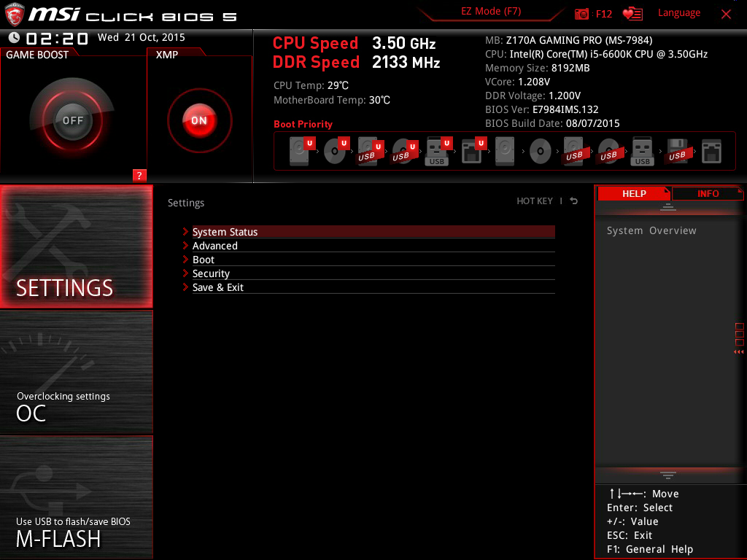
Task: Toggle the XMP ON button
Action: tap(199, 120)
